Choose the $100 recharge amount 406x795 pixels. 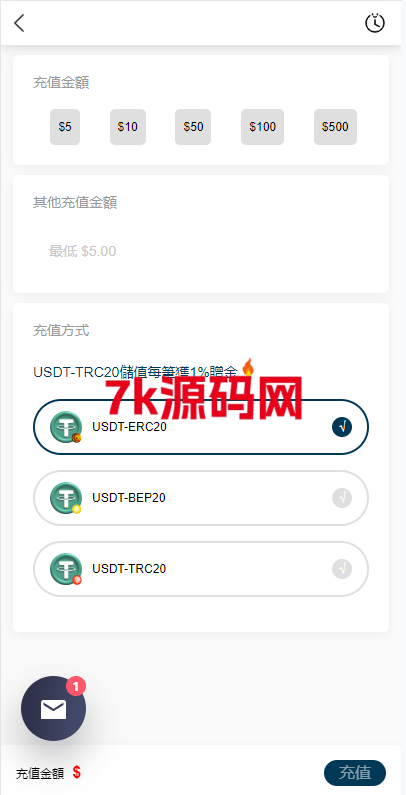click(263, 127)
